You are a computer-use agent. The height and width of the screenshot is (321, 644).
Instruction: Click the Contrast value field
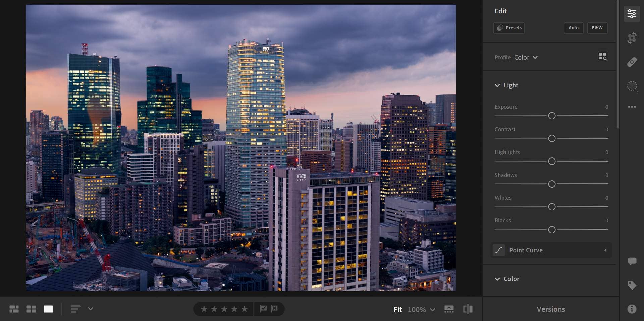coord(606,129)
